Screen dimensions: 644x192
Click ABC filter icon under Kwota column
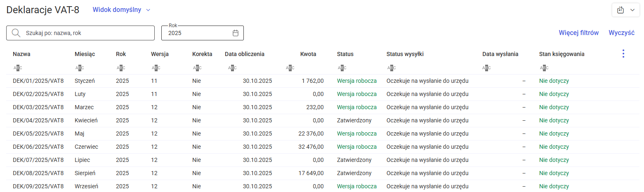point(290,68)
